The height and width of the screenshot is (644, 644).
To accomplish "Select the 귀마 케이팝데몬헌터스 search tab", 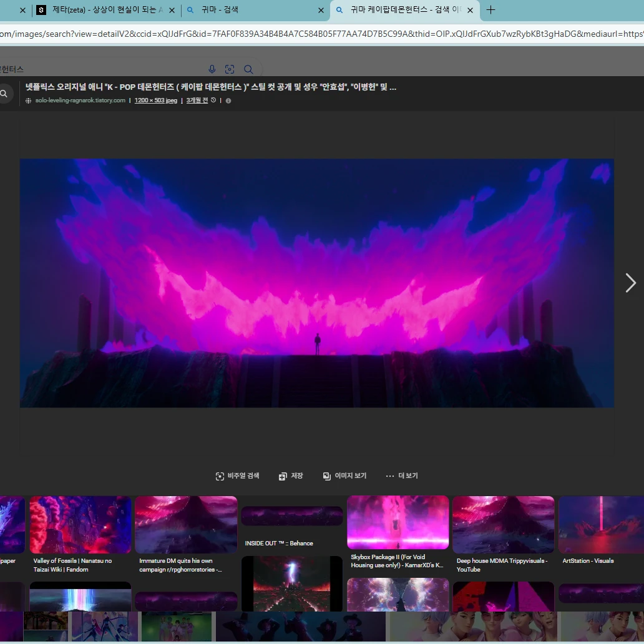I will click(x=404, y=10).
